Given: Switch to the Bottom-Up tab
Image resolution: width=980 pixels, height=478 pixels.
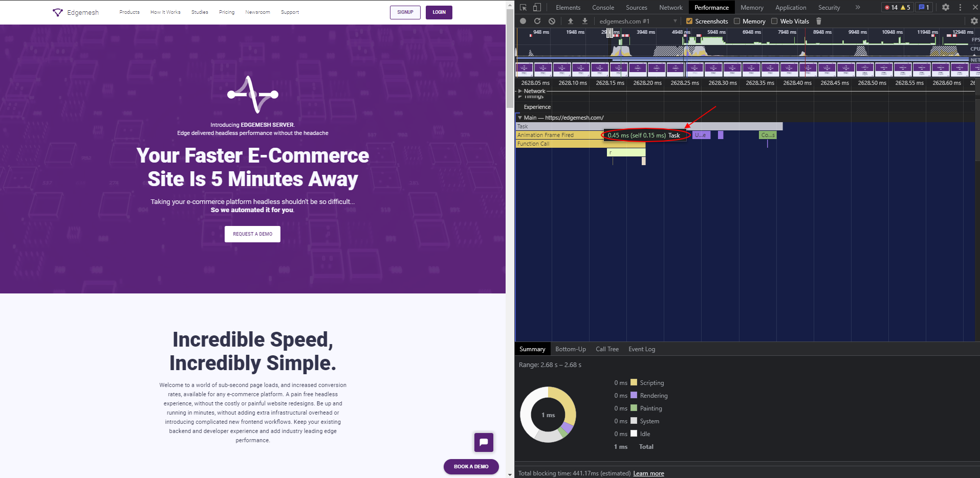Looking at the screenshot, I should [571, 349].
